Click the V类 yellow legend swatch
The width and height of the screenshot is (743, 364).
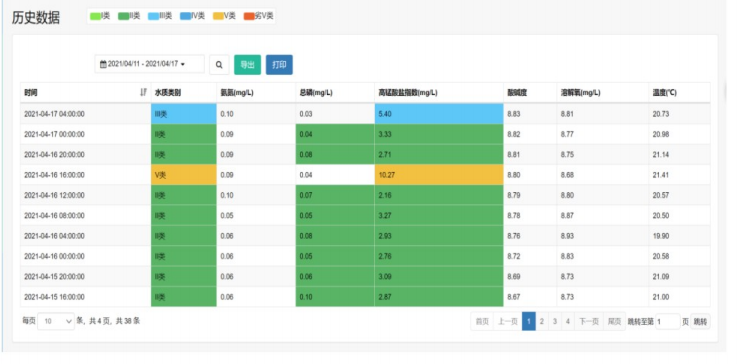218,16
